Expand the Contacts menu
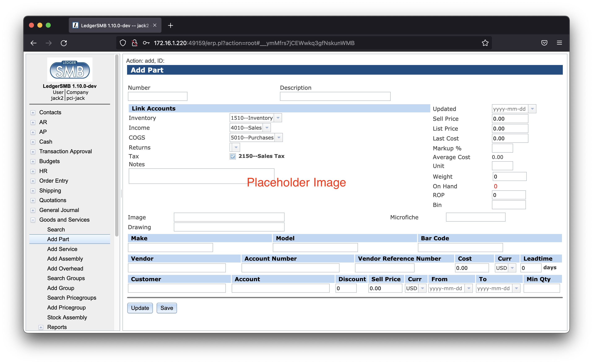The width and height of the screenshot is (593, 364). click(33, 113)
